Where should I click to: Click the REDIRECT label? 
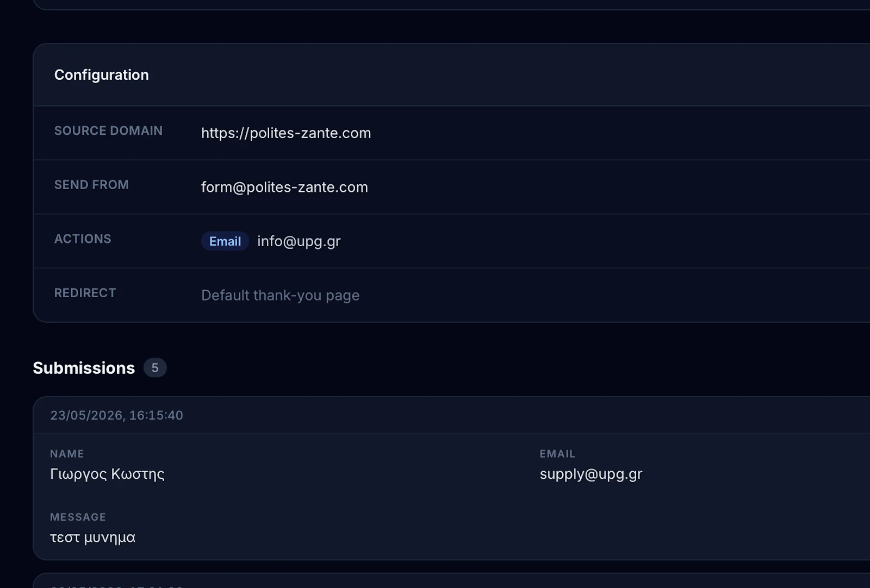pyautogui.click(x=85, y=293)
